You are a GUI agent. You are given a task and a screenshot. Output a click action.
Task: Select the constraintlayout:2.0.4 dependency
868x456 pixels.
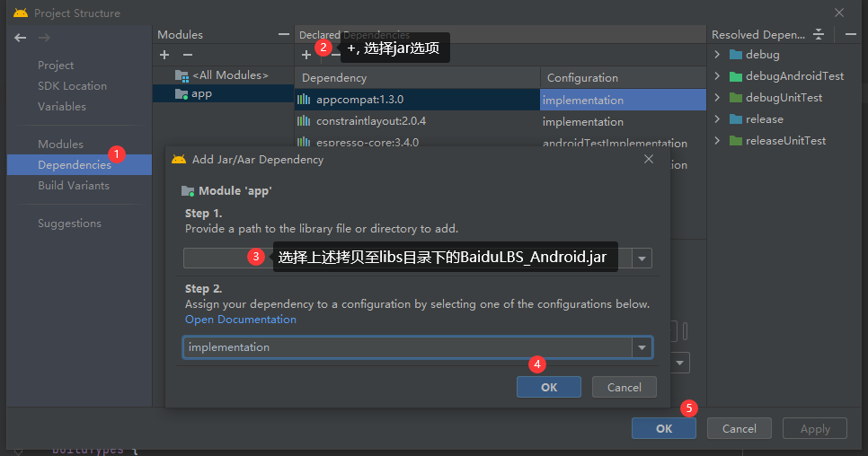[x=418, y=121]
